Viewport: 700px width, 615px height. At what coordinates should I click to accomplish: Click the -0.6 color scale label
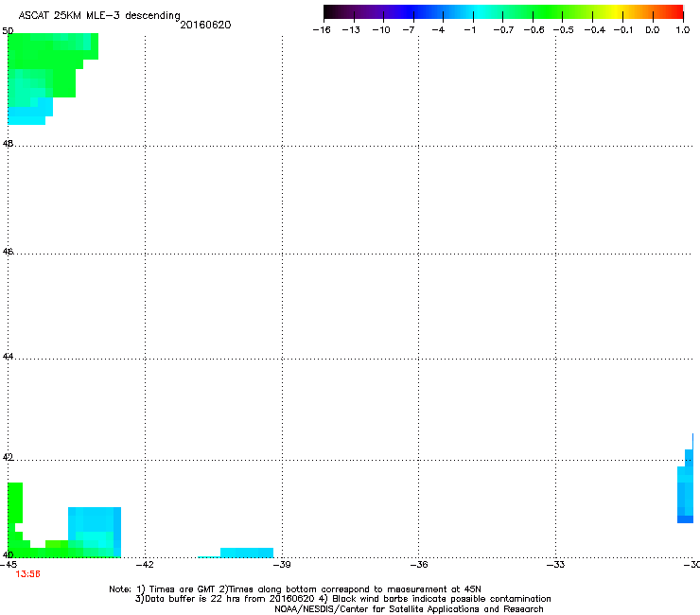pos(534,30)
